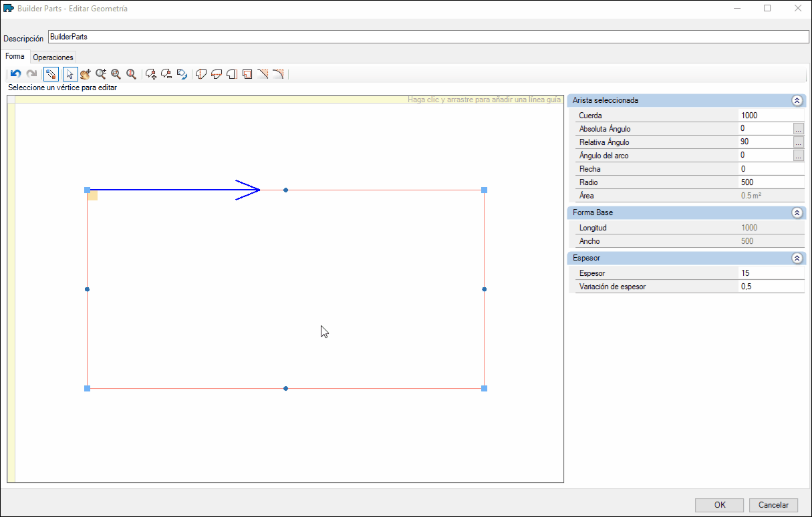The image size is (812, 517).
Task: Edit the Radio value 500
Action: point(771,182)
